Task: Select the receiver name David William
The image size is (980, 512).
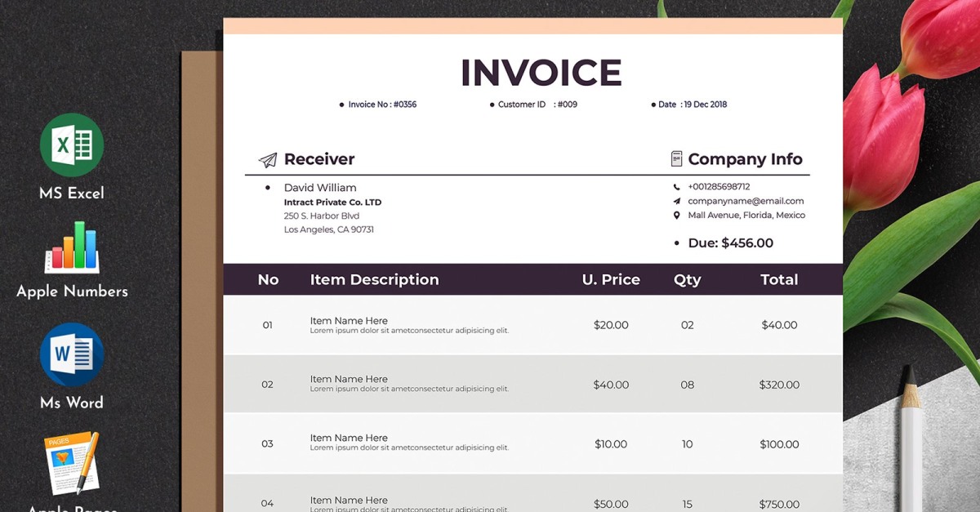Action: pyautogui.click(x=320, y=188)
